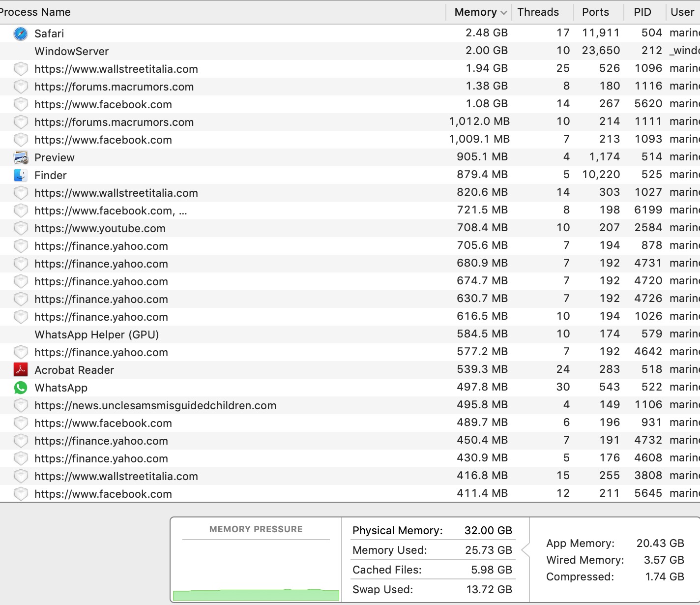Click Safari's 2.48 GB memory value
Image resolution: width=700 pixels, height=605 pixels.
coord(487,33)
